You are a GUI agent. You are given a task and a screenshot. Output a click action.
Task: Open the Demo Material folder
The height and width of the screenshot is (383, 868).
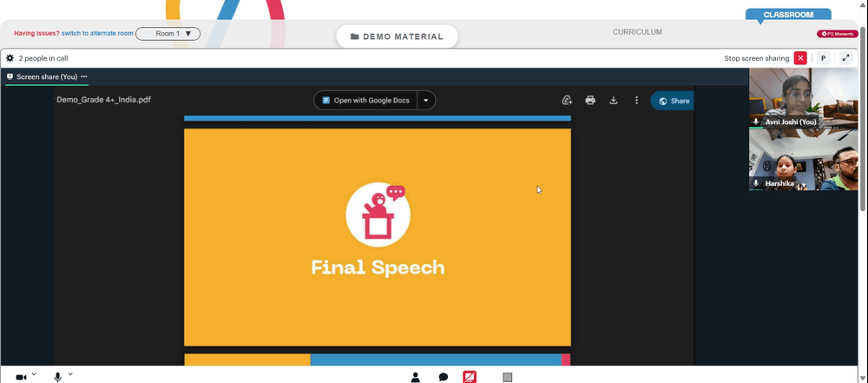tap(397, 36)
